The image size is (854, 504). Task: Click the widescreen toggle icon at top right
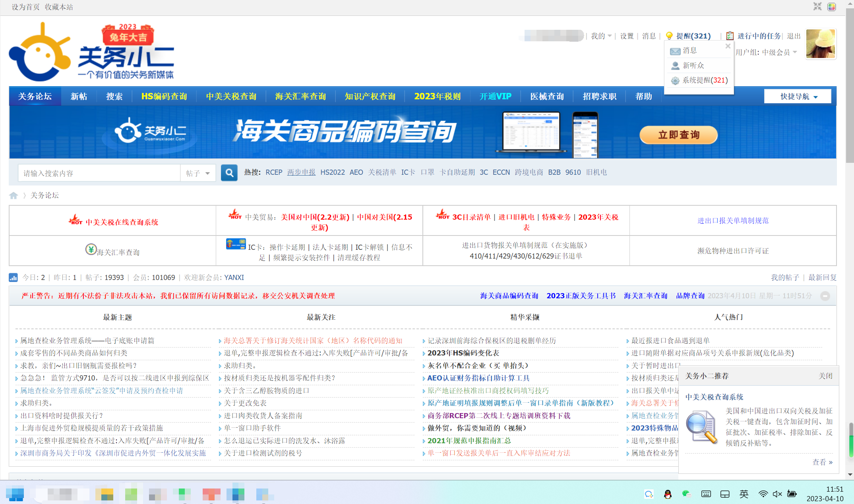[x=817, y=7]
